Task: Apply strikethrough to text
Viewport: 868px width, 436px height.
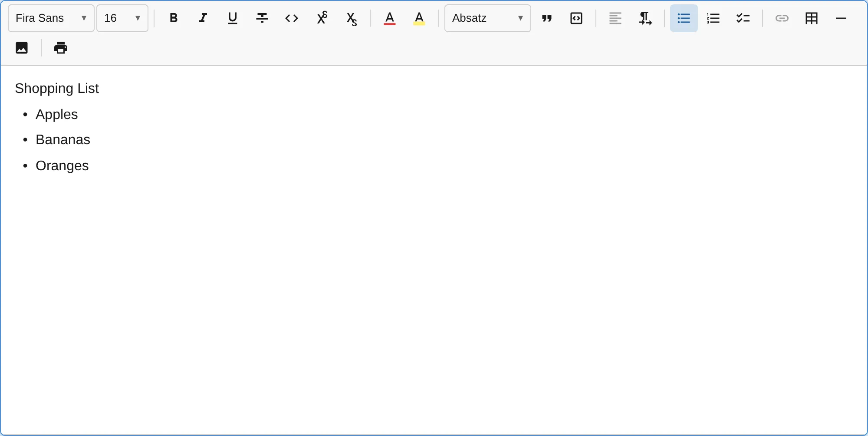Action: coord(262,18)
